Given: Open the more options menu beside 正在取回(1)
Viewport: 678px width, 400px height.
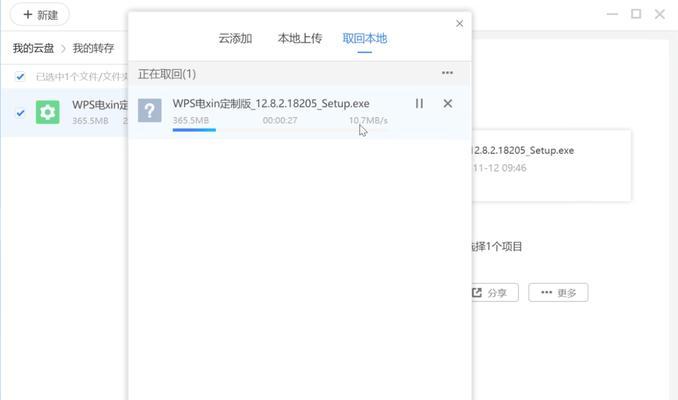Looking at the screenshot, I should pos(448,73).
